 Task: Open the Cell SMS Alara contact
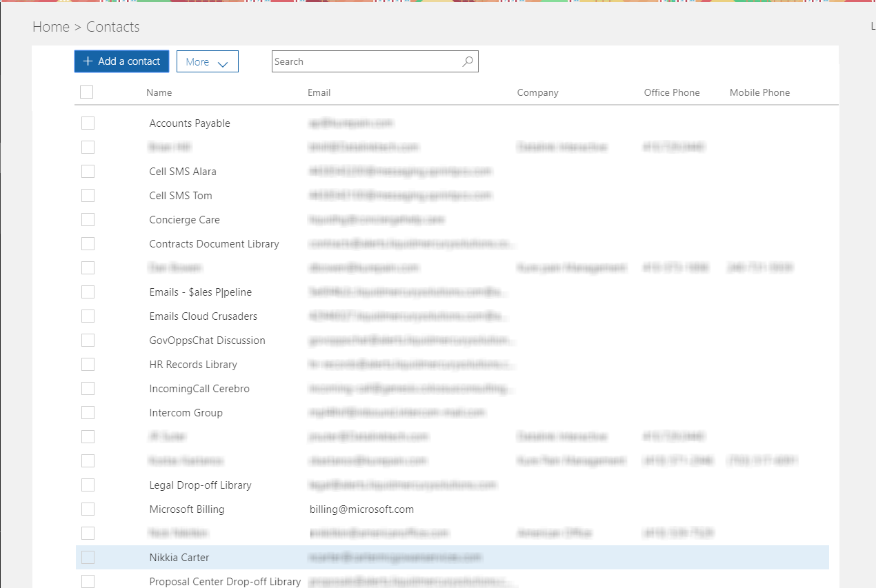[183, 172]
